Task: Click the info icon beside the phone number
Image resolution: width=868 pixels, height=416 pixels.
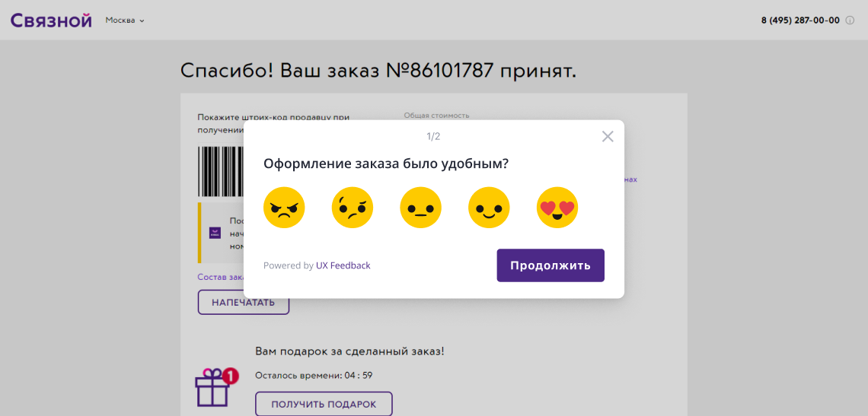Action: [x=850, y=21]
